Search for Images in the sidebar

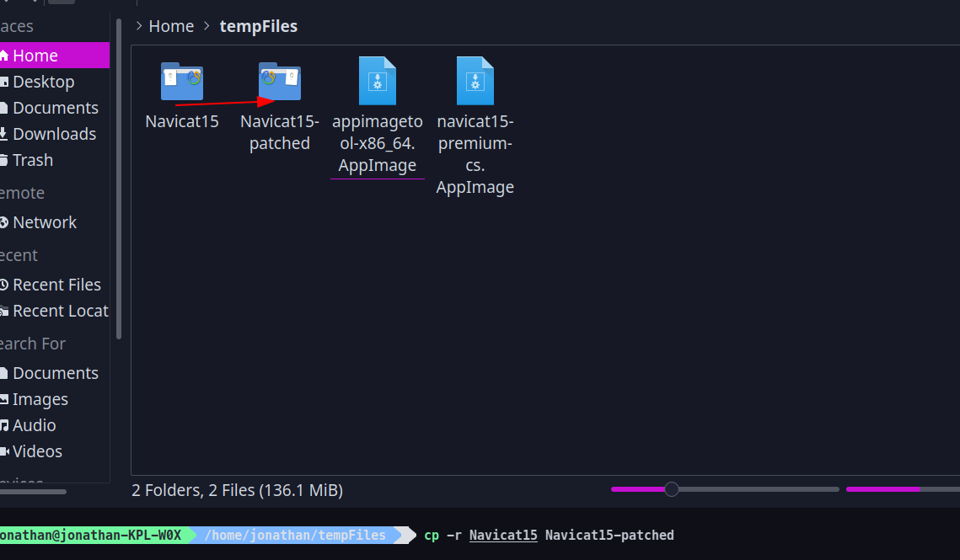point(40,399)
